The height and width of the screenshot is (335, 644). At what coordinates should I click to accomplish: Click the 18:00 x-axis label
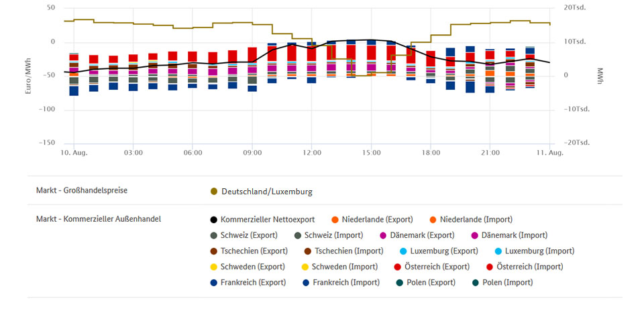tap(431, 153)
